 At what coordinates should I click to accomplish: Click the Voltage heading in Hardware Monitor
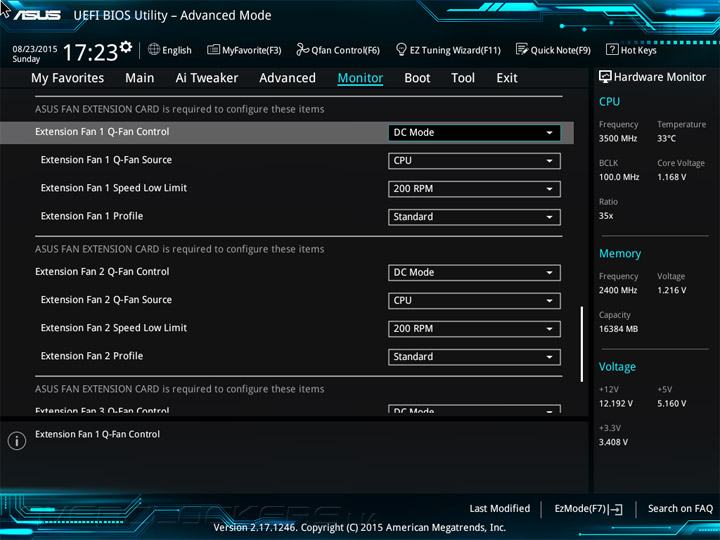[x=617, y=367]
